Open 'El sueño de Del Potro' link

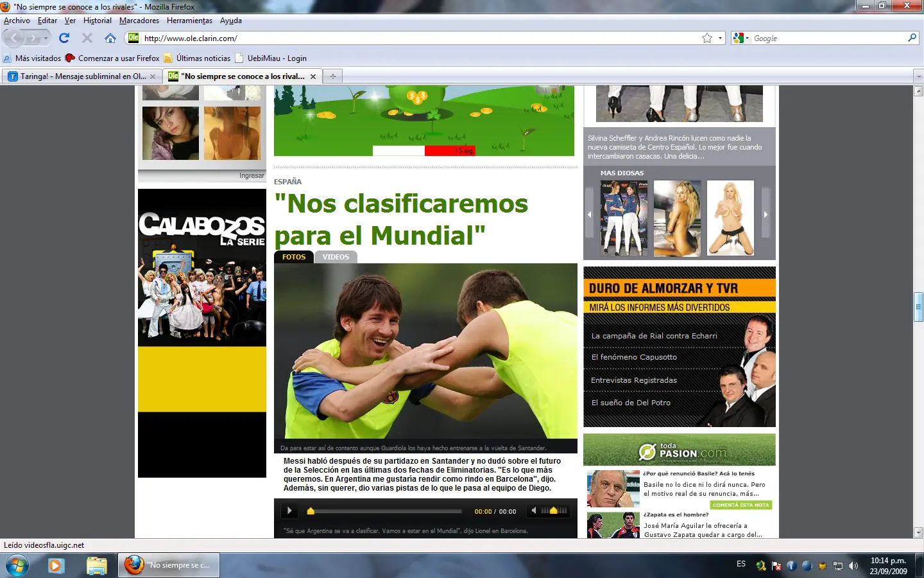tap(631, 403)
